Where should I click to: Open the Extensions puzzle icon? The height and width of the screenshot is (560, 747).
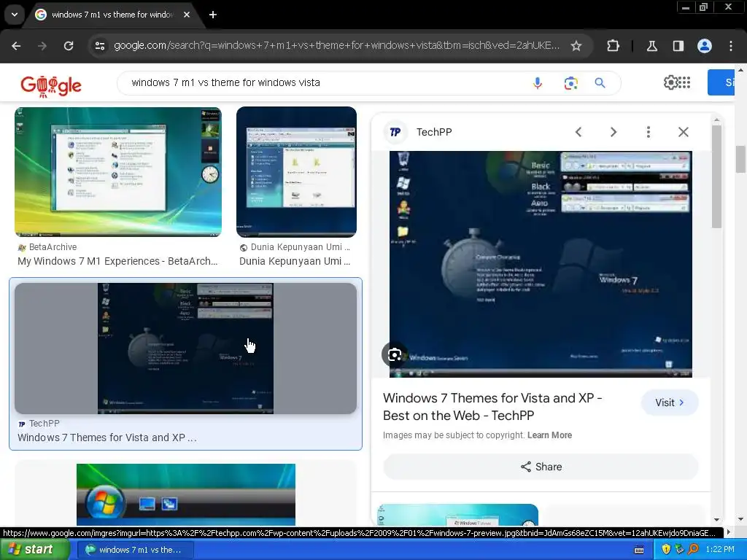[613, 46]
